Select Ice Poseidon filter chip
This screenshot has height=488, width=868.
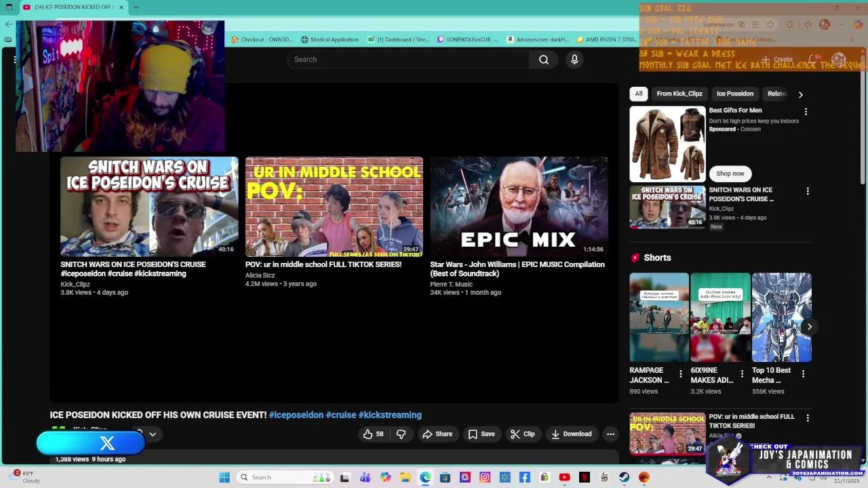pyautogui.click(x=735, y=94)
